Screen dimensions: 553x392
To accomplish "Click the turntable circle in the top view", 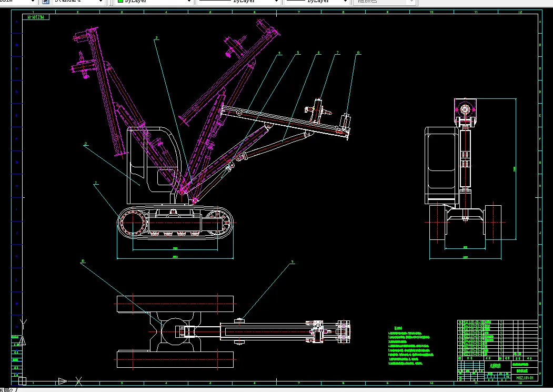I will pos(175,331).
